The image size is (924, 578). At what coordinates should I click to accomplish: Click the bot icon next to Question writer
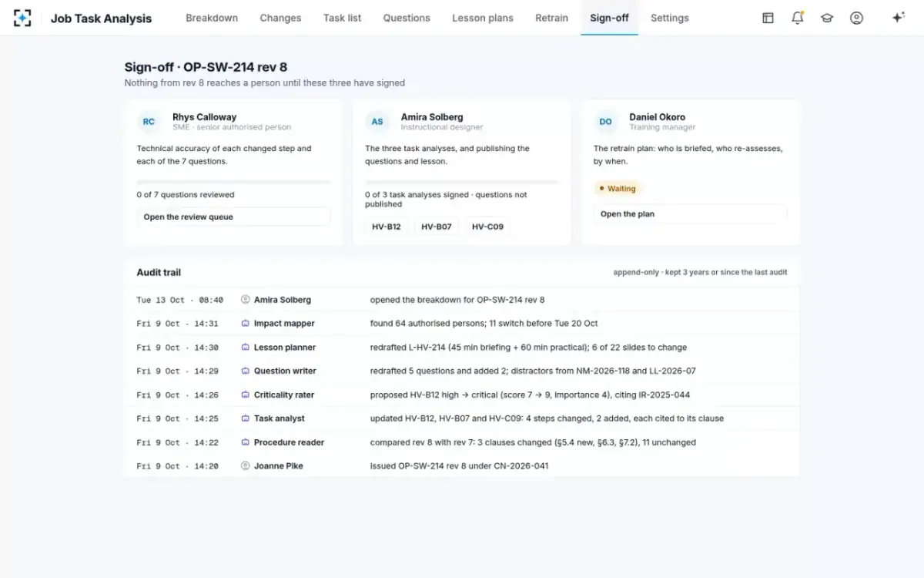246,371
